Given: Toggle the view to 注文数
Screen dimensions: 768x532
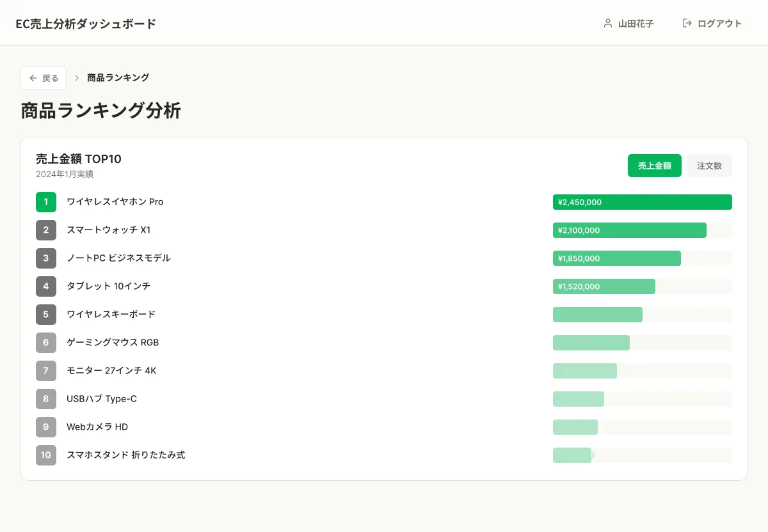Looking at the screenshot, I should [709, 166].
